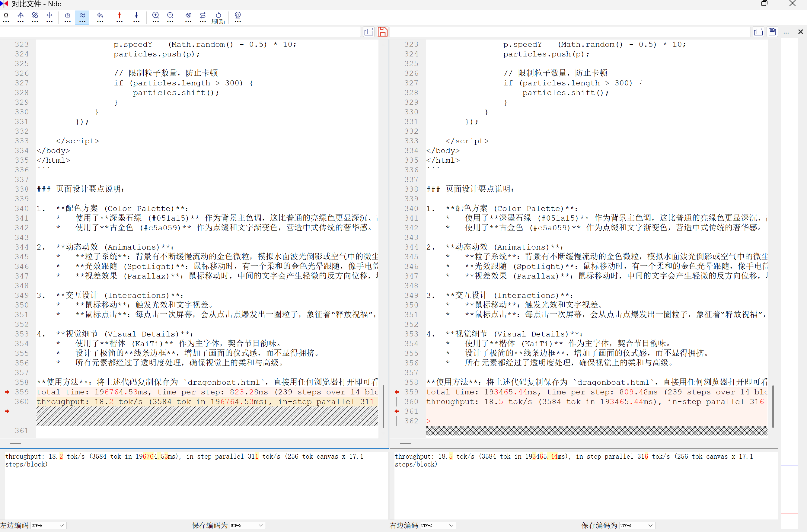Click the compass-shaped toolbar icon

[21, 17]
